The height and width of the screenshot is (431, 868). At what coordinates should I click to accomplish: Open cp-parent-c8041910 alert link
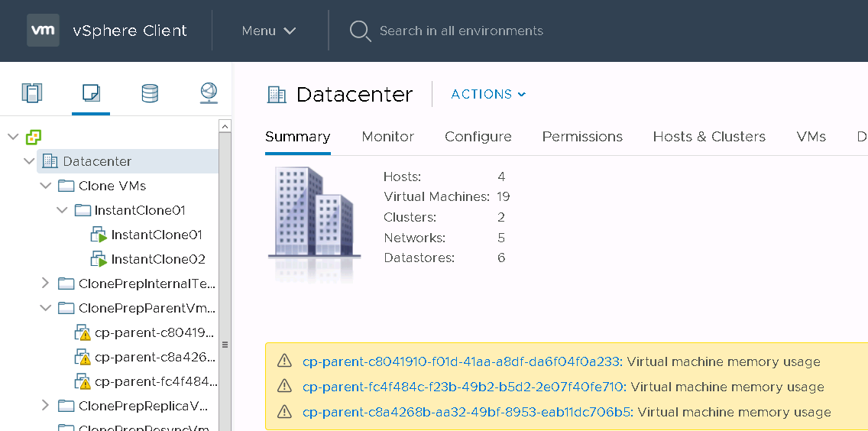(463, 361)
